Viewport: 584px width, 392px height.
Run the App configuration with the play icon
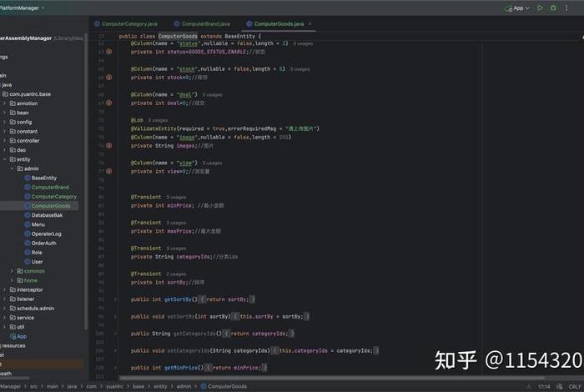[x=540, y=8]
